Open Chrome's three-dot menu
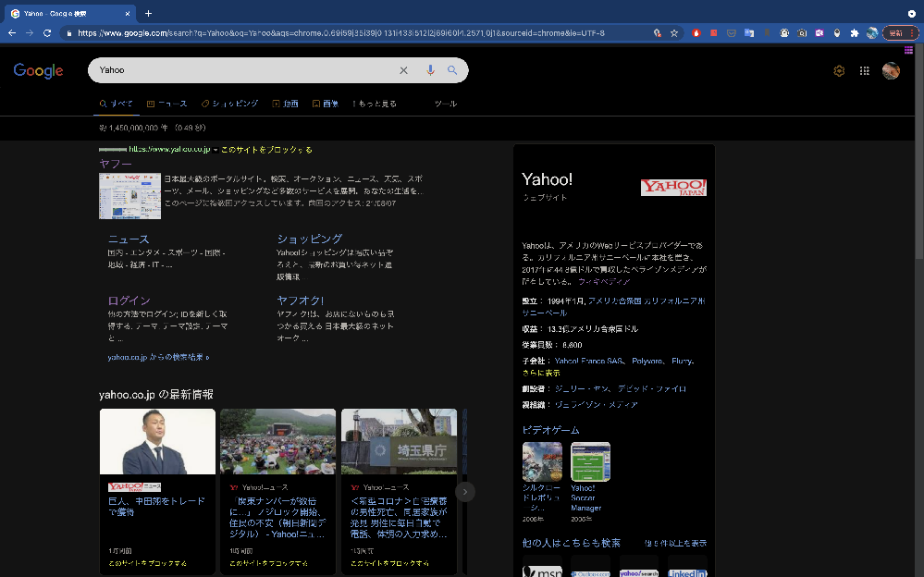Screen dimensions: 924x577 coord(913,33)
